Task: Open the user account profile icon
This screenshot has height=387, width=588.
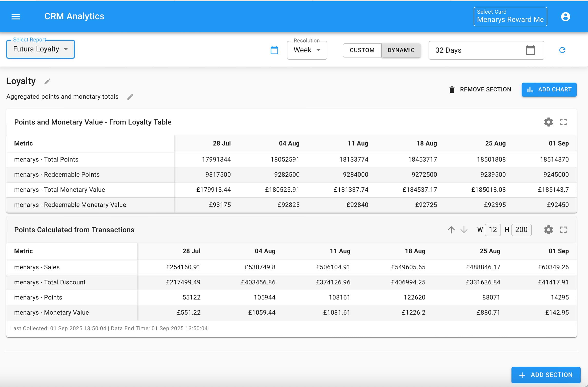Action: pos(566,16)
